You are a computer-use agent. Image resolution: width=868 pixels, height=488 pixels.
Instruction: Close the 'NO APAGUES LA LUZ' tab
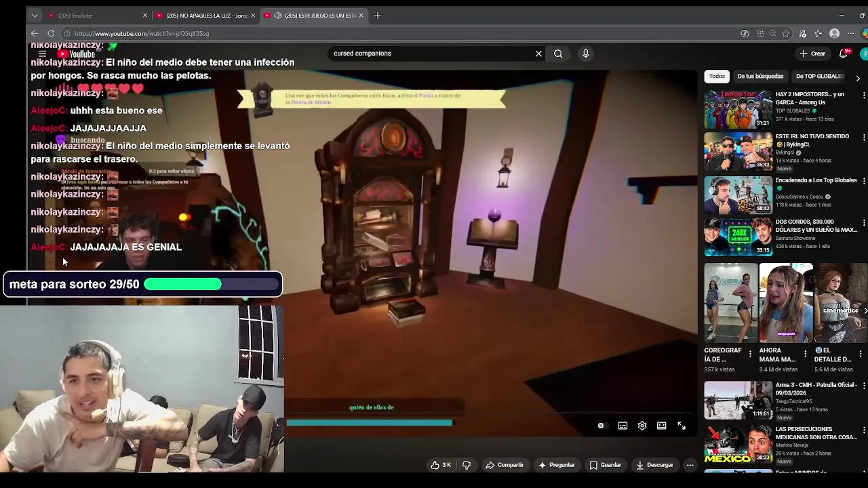253,15
